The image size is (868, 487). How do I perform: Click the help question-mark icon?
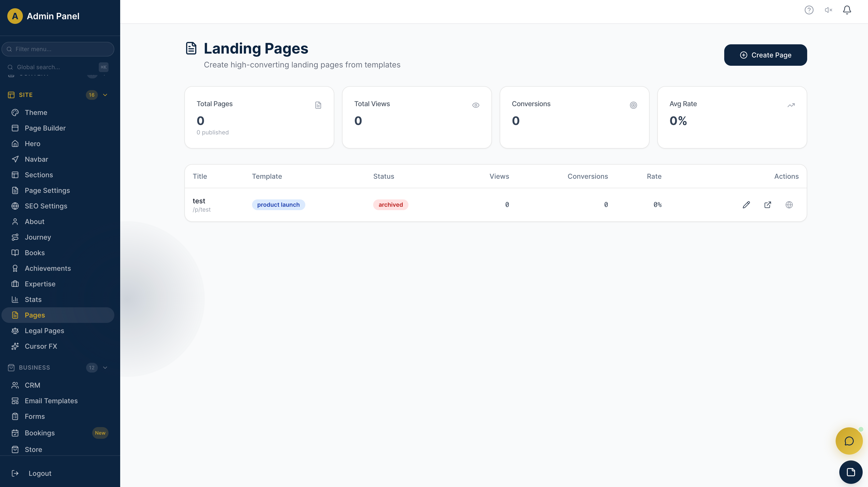[809, 10]
